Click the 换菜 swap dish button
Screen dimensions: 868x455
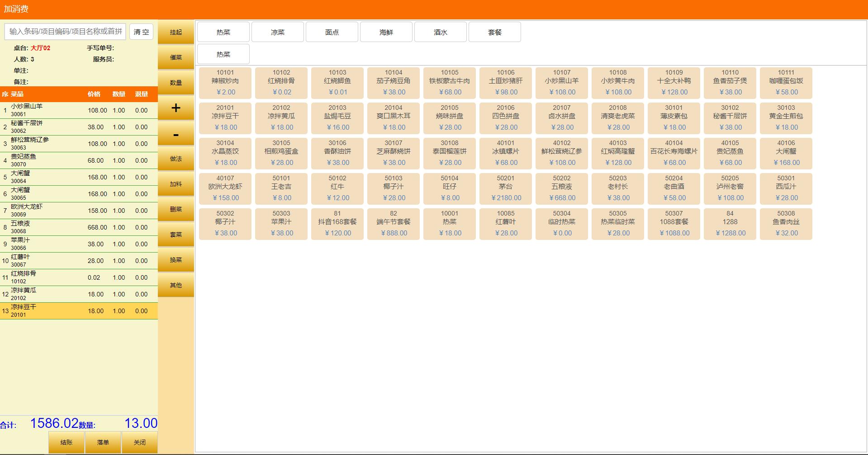tap(175, 260)
